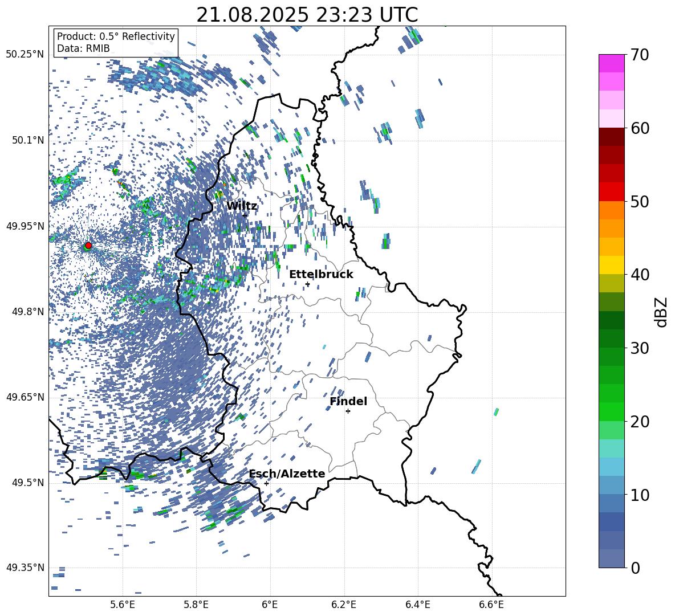Viewport: 675px width, 616px height.
Task: Click the 49.95°N latitude label
Action: (x=25, y=226)
